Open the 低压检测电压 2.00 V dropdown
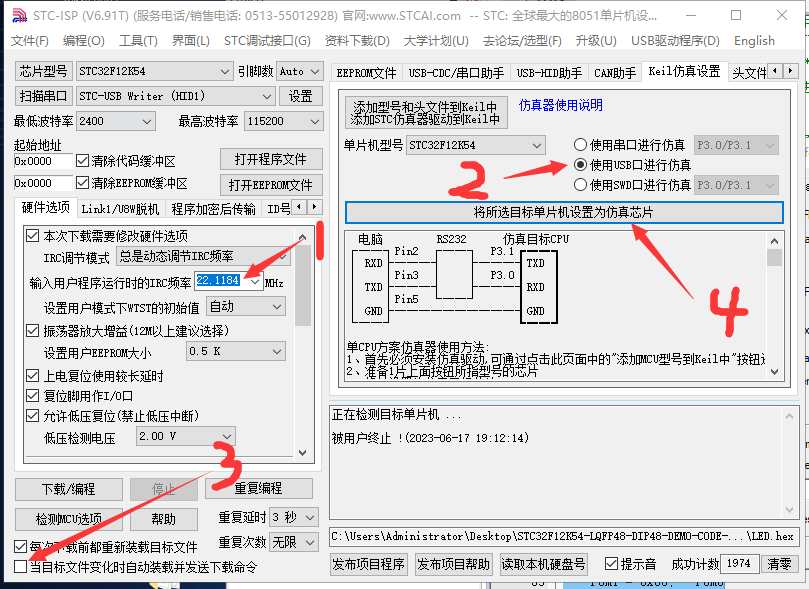 [x=186, y=436]
